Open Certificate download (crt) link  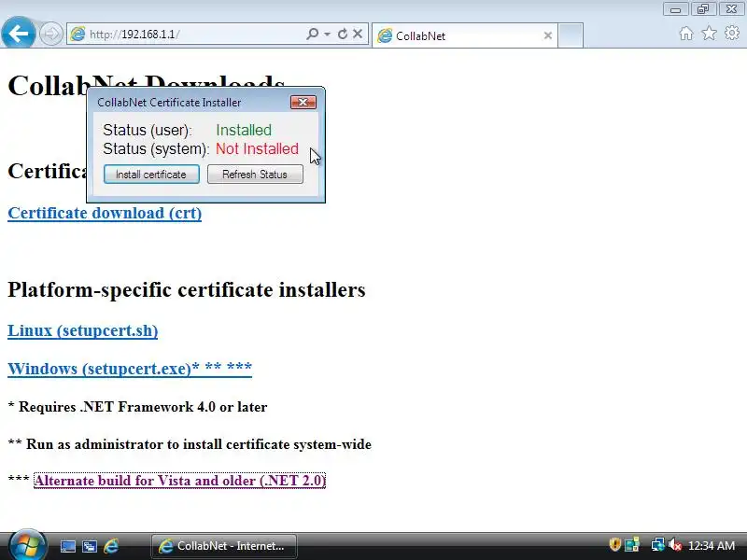tap(105, 213)
